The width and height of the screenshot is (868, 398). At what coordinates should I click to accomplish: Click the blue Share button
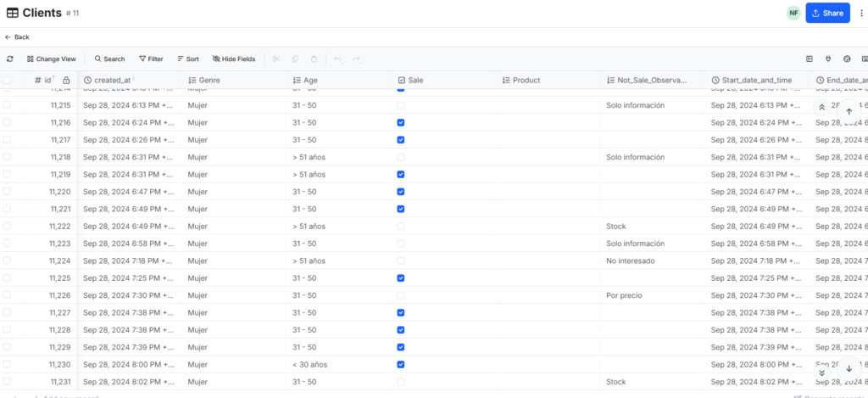coord(826,13)
